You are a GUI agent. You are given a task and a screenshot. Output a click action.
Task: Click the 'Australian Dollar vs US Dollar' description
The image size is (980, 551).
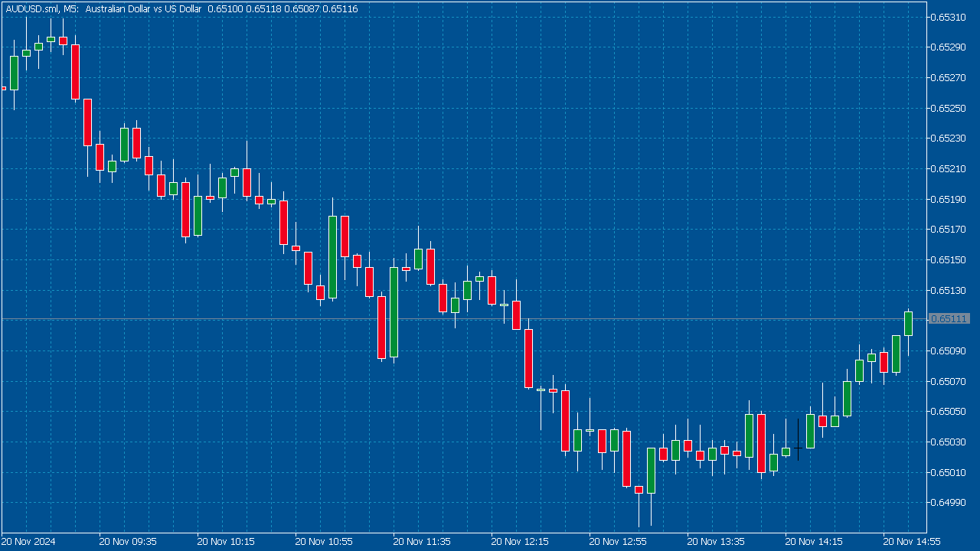click(144, 8)
